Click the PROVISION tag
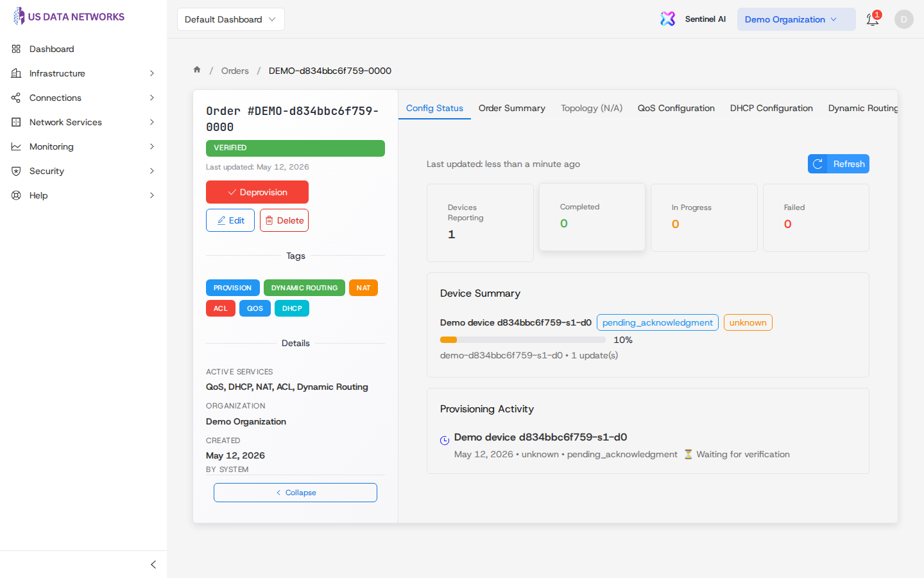The image size is (924, 578). pyautogui.click(x=233, y=288)
